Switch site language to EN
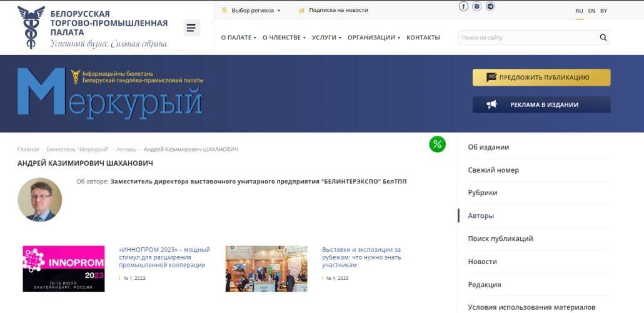The width and height of the screenshot is (644, 313). [591, 11]
